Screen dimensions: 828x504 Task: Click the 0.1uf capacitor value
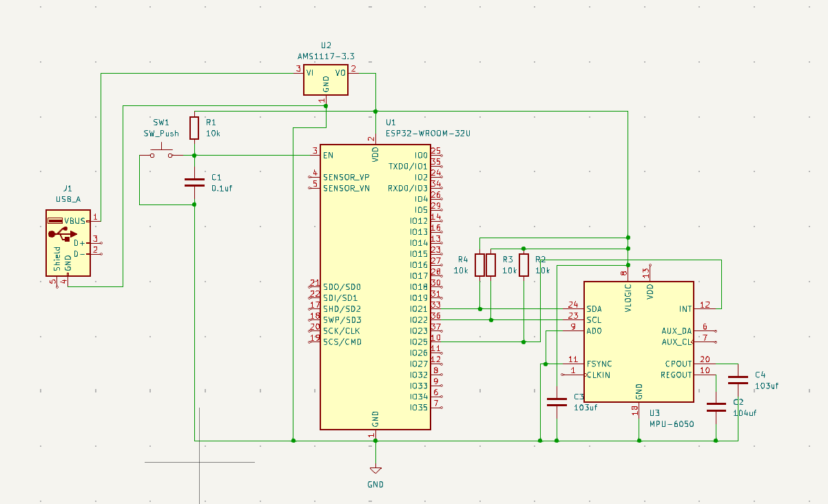222,188
